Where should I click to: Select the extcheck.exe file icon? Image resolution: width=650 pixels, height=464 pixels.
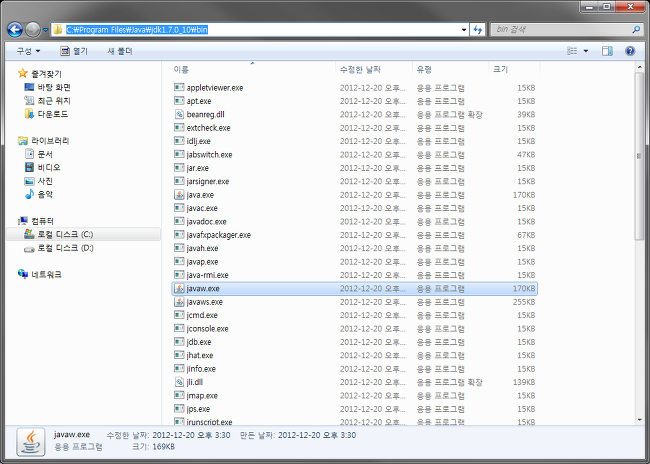[179, 127]
